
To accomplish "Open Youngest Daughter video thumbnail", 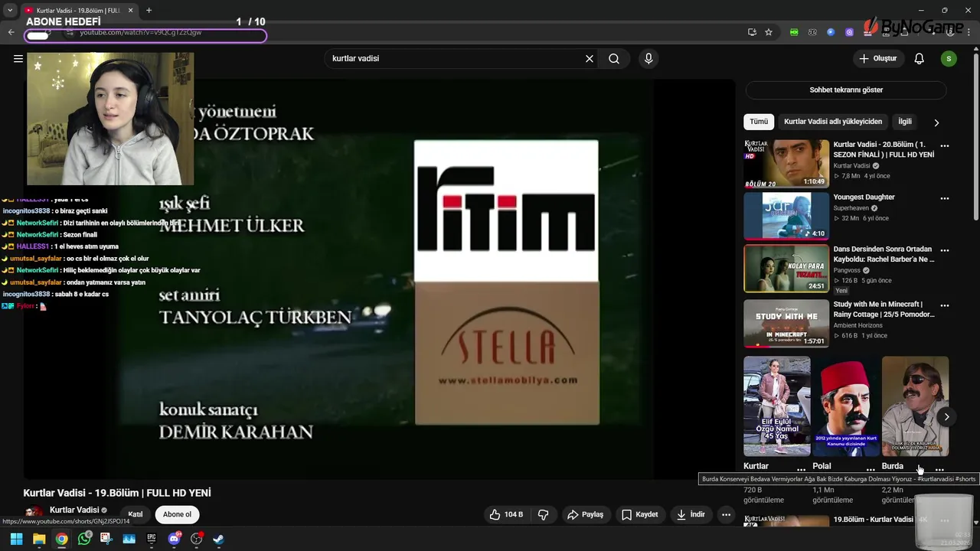I will (x=786, y=216).
